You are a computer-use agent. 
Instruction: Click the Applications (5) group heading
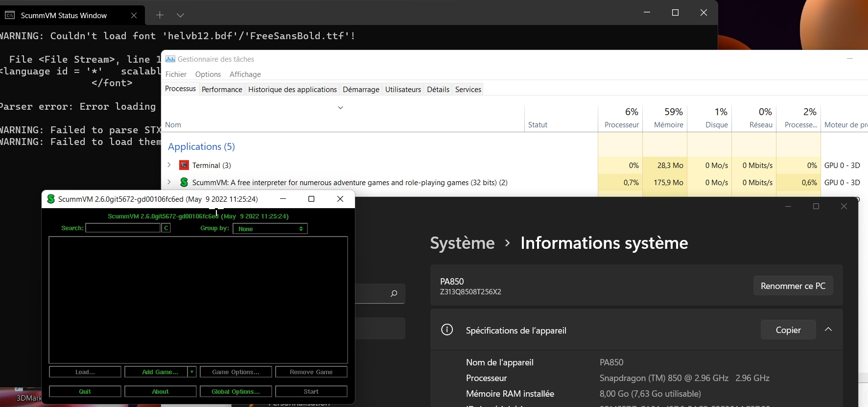pyautogui.click(x=201, y=146)
